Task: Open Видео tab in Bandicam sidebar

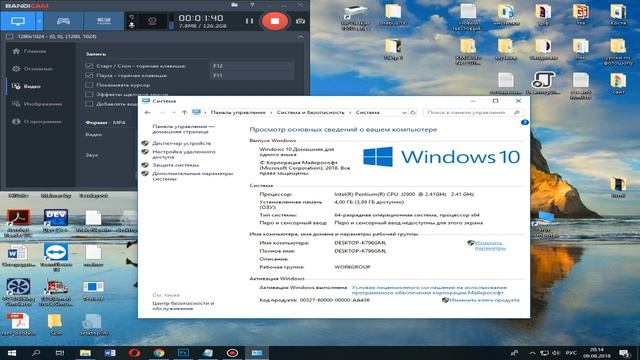Action: 27,87
